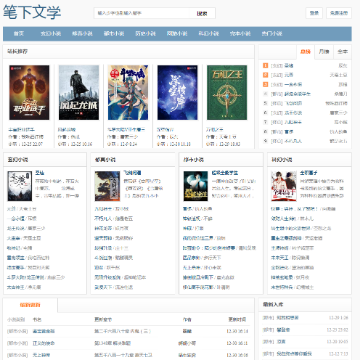The image size is (360, 360).
Task: Open the 深空彼岸 blue starry cover
Action: point(178,92)
